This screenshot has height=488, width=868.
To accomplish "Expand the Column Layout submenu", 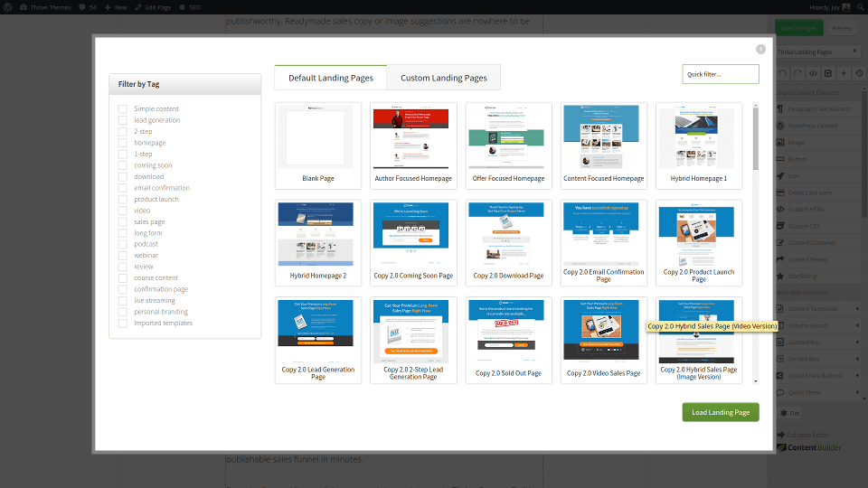I will (855, 324).
